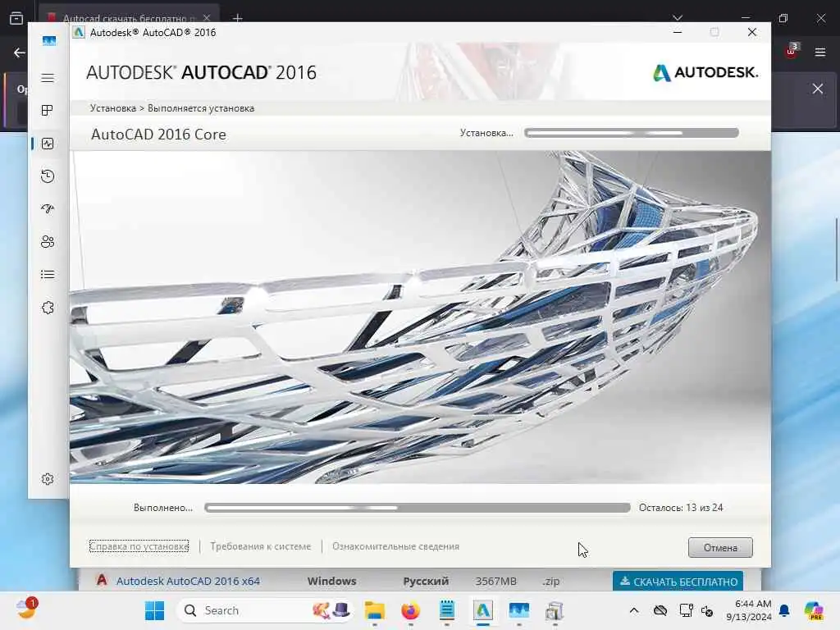Image resolution: width=840 pixels, height=630 pixels.
Task: Open Users page in Task Manager sidebar
Action: 48,242
